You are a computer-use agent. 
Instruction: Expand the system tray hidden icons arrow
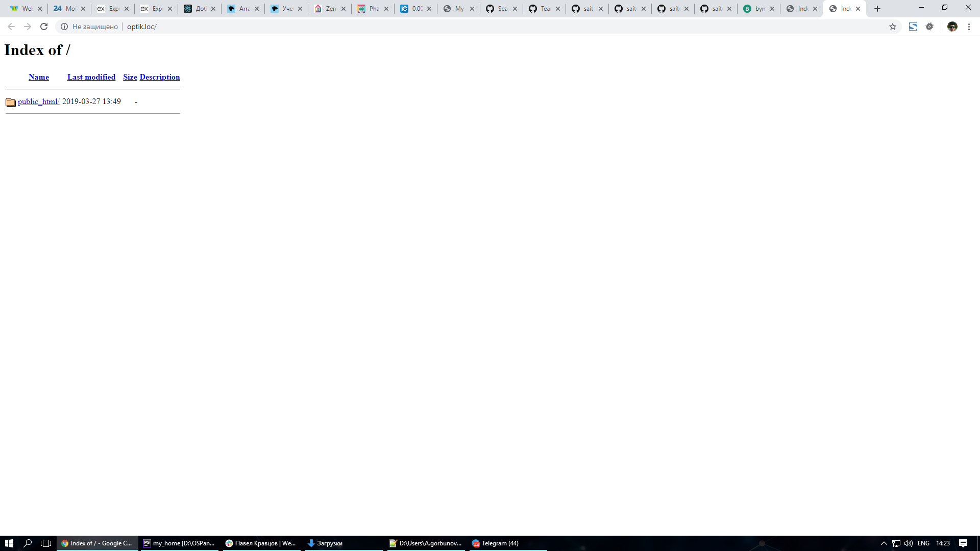pyautogui.click(x=884, y=543)
